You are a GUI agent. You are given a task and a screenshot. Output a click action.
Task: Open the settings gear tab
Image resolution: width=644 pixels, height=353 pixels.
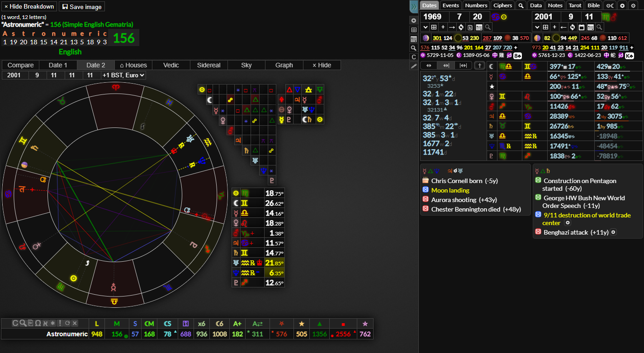(x=633, y=5)
